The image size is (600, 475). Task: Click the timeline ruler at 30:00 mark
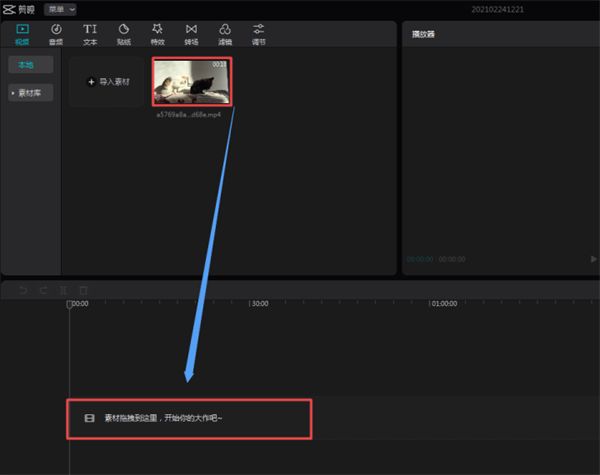(x=258, y=304)
